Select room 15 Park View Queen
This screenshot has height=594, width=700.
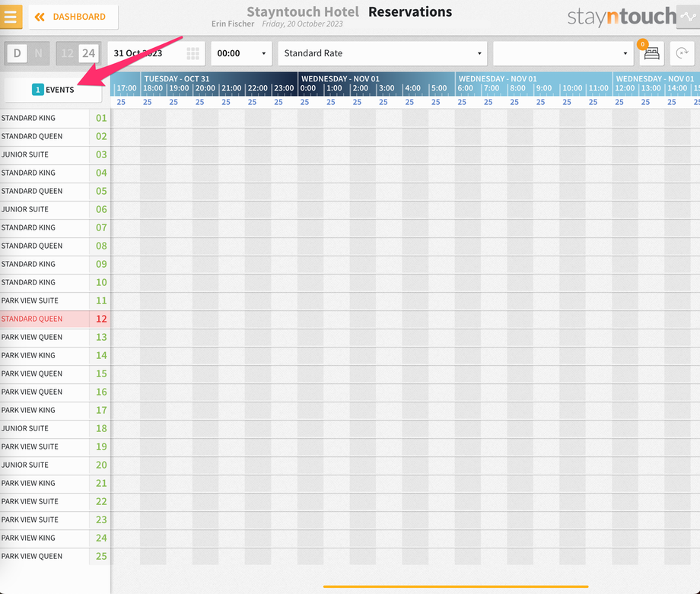click(55, 374)
